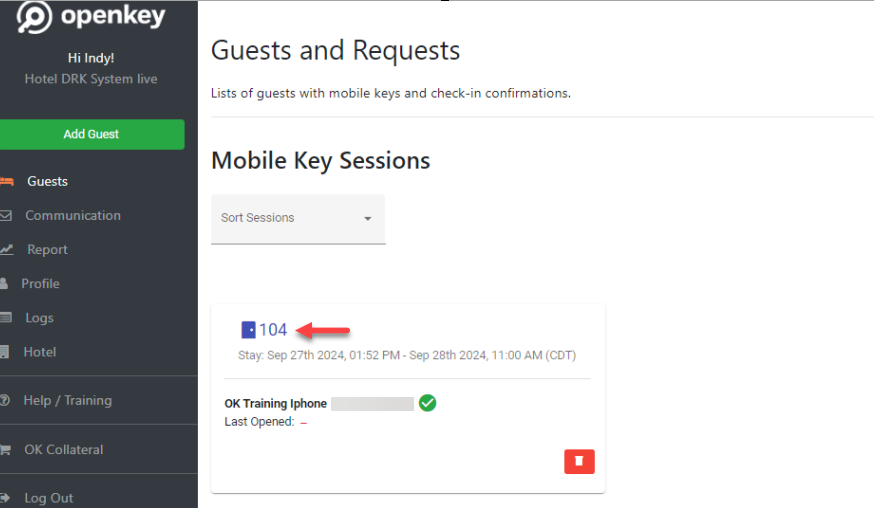Click the blue door icon beside 104

click(248, 330)
